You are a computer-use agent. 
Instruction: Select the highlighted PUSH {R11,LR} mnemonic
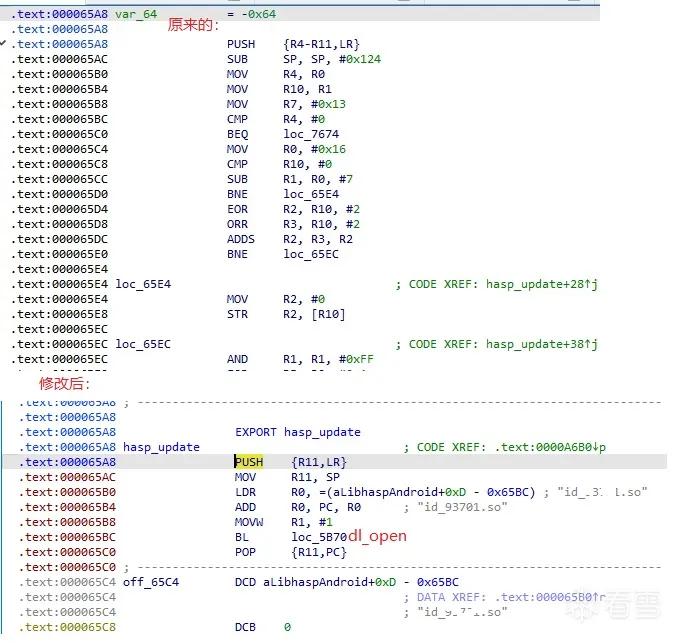click(249, 462)
